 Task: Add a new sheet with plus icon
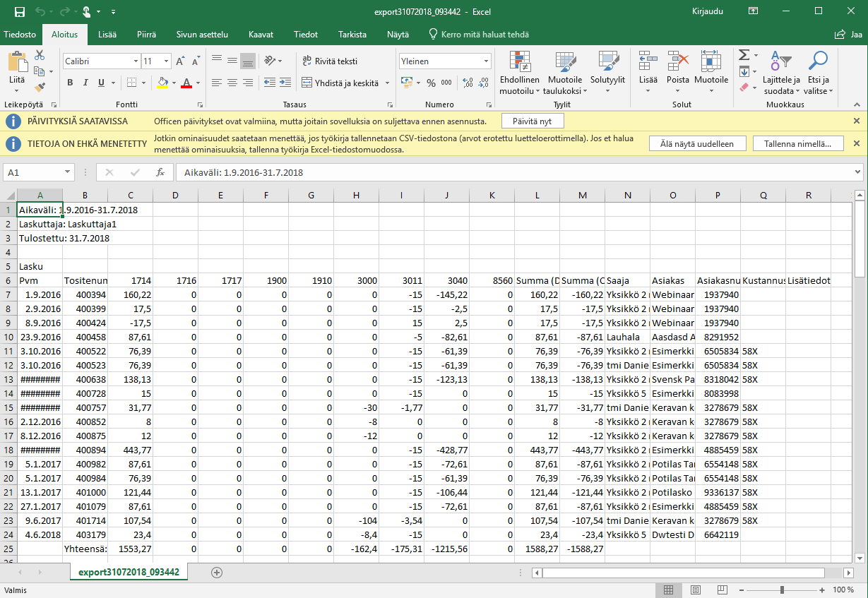(x=217, y=572)
